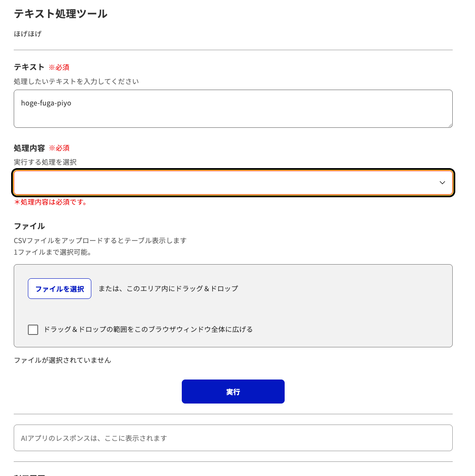Expand the empty required selection box

pos(233,182)
